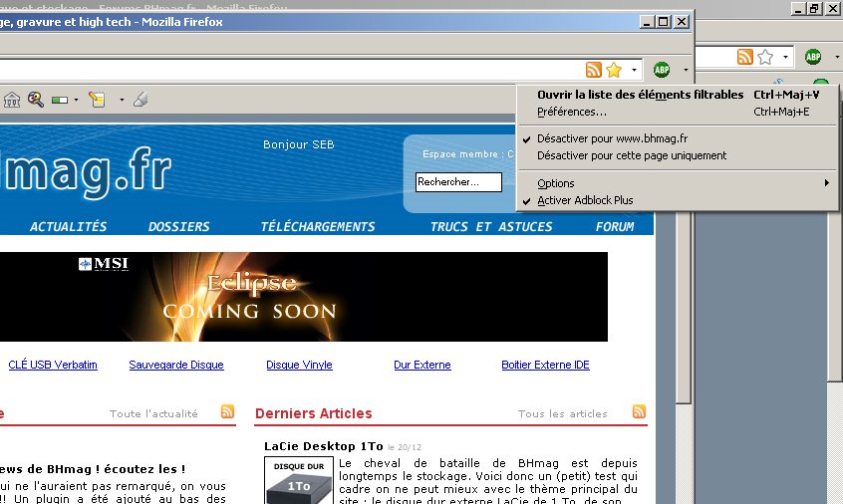The width and height of the screenshot is (843, 504).
Task: Open the 'LaCie Desktop 1To' article title
Action: click(x=324, y=446)
